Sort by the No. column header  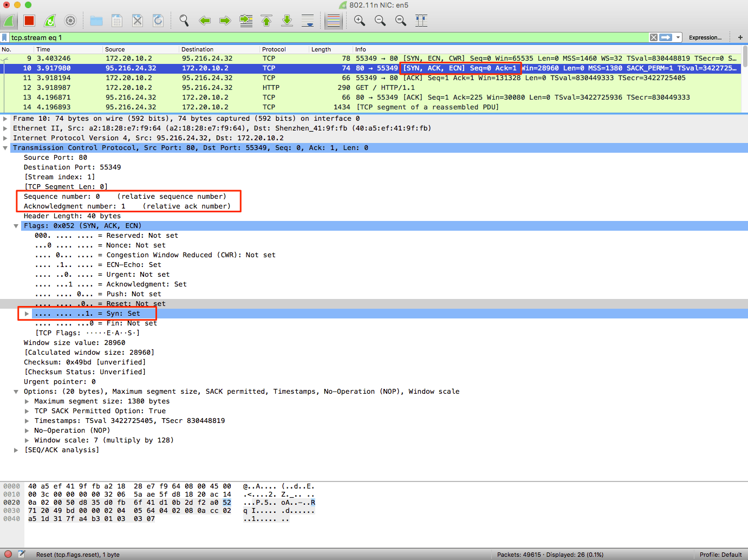tap(17, 49)
